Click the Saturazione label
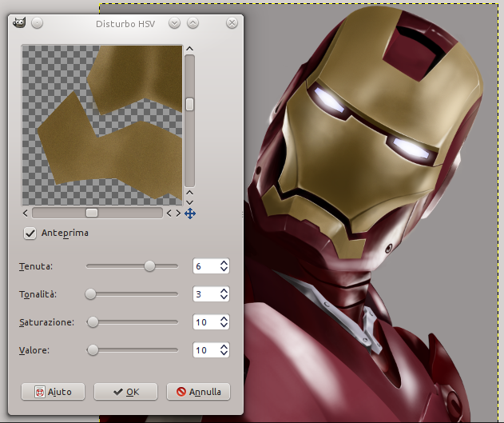Screen dimensions: 504x423 click(46, 322)
